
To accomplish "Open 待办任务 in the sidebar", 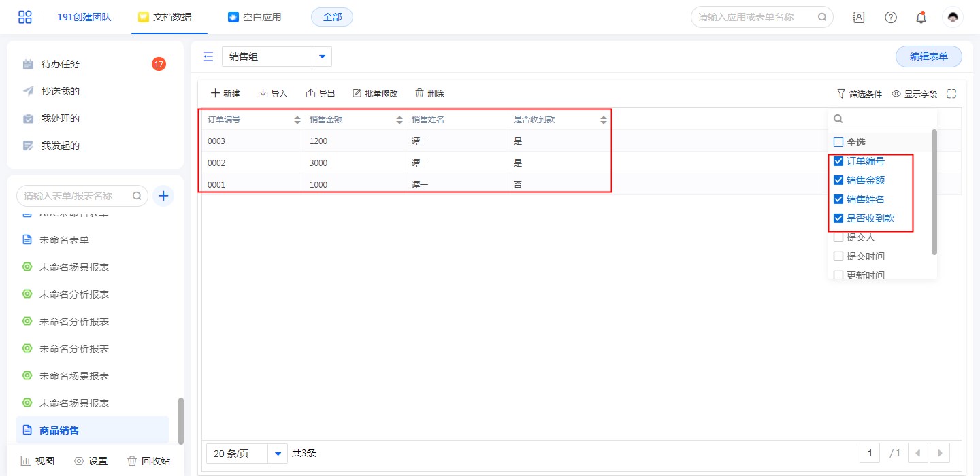I will (61, 64).
